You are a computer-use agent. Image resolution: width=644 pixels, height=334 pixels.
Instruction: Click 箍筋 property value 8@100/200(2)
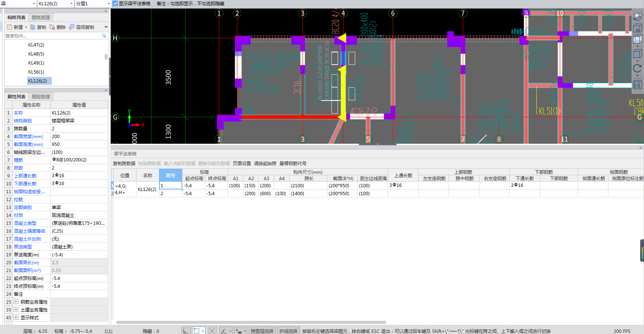click(x=79, y=160)
